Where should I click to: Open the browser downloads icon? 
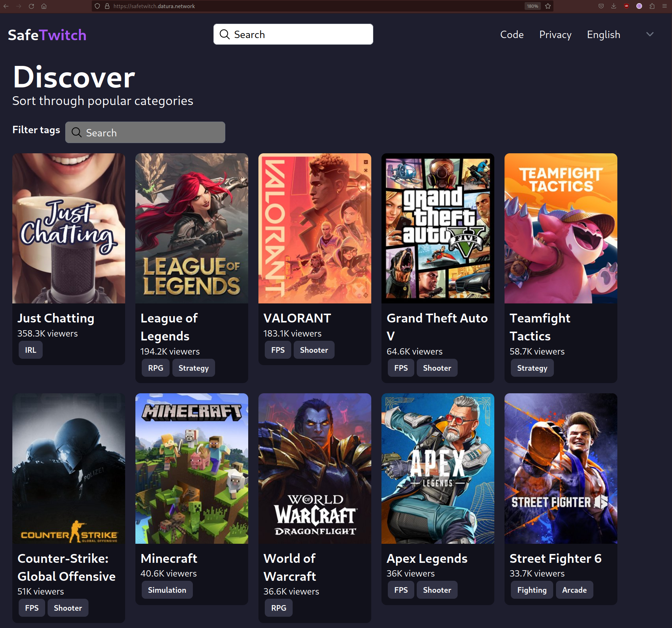(614, 6)
